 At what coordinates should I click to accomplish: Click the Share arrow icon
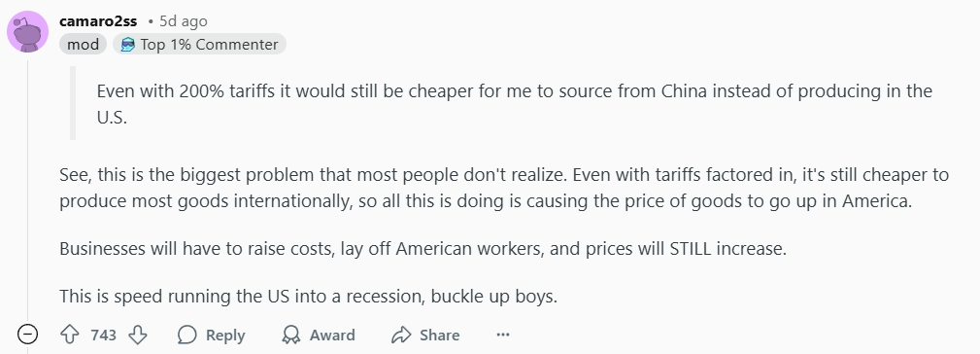pos(400,335)
